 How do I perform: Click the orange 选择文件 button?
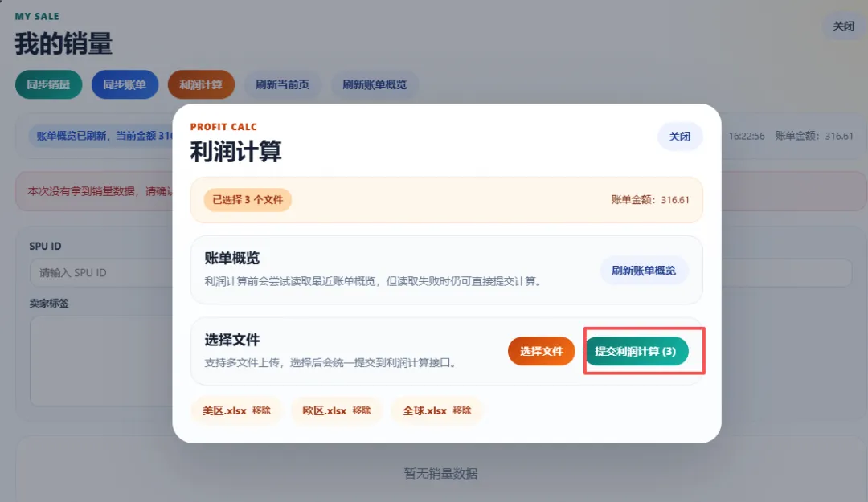click(542, 351)
